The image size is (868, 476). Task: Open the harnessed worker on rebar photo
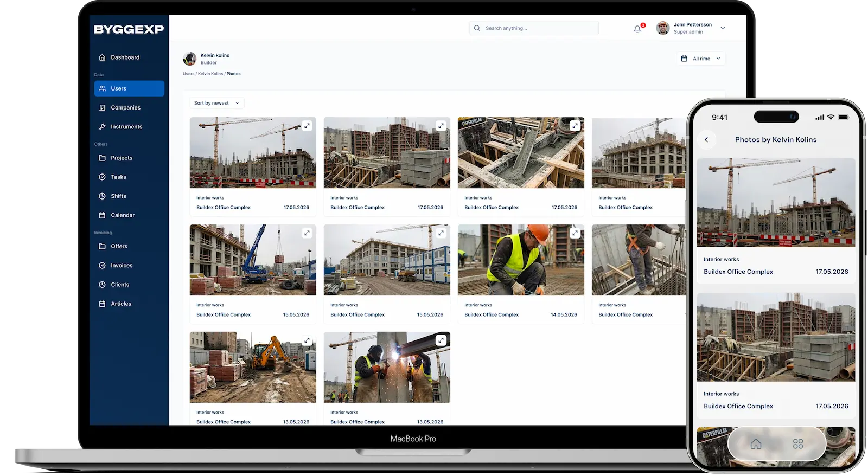(x=639, y=260)
